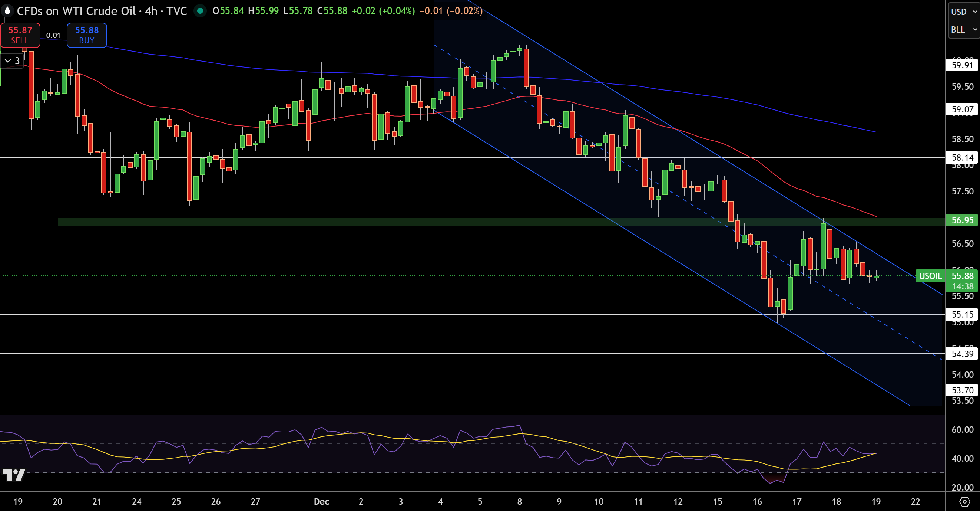Image resolution: width=980 pixels, height=511 pixels.
Task: Expand the collapsed indicators legend showing 3
Action: (x=12, y=60)
